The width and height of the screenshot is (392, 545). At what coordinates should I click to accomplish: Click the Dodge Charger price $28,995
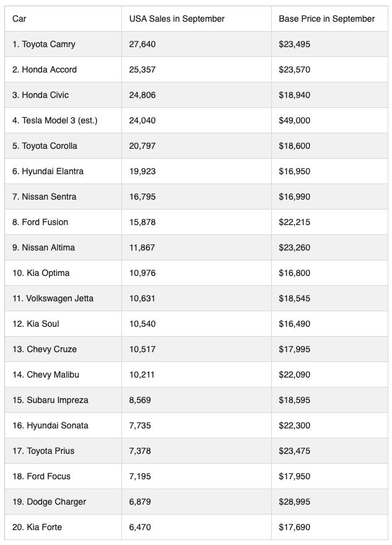pos(294,501)
